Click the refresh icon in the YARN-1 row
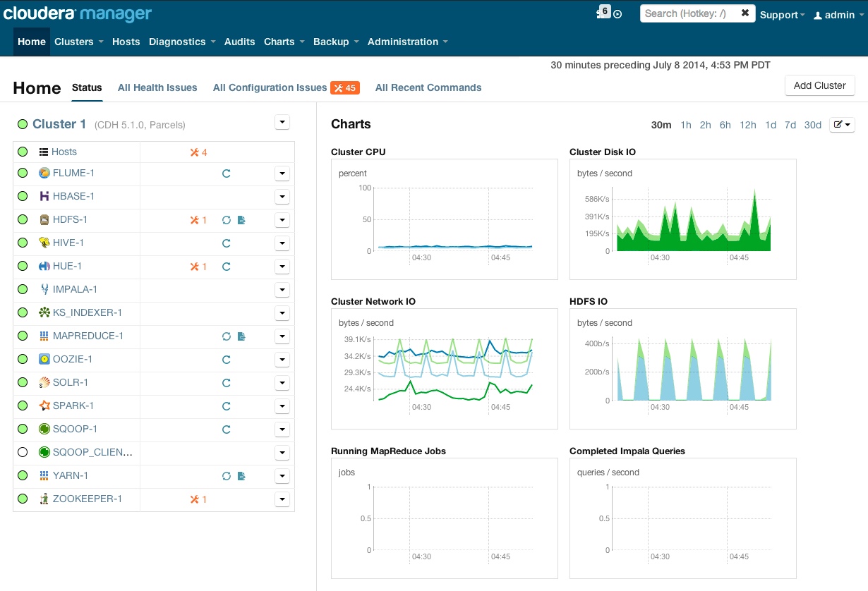Screen dimensions: 868x591 tap(227, 476)
